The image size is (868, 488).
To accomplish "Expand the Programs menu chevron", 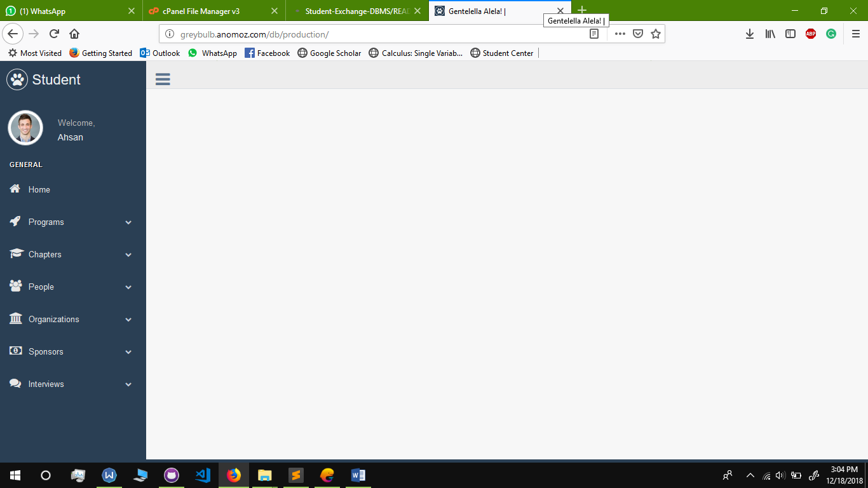I will coord(128,222).
